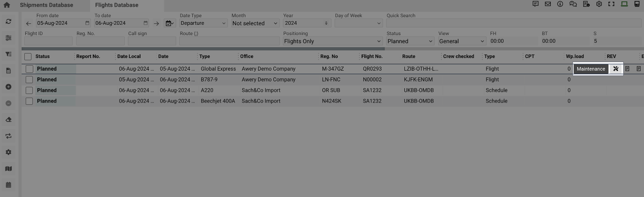
Task: Open the envelope mail icon
Action: click(548, 4)
